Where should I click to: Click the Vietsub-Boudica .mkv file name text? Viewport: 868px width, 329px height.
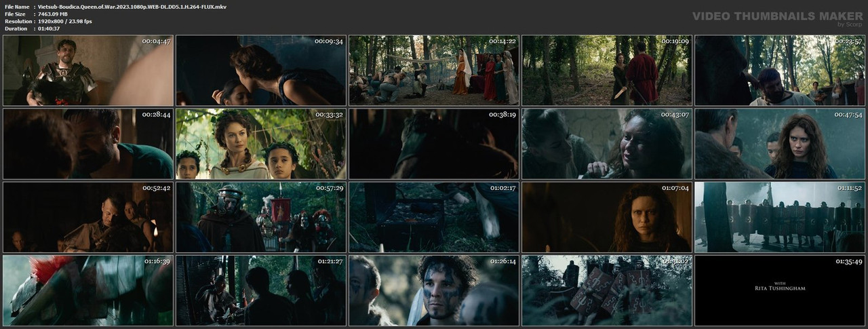click(132, 6)
